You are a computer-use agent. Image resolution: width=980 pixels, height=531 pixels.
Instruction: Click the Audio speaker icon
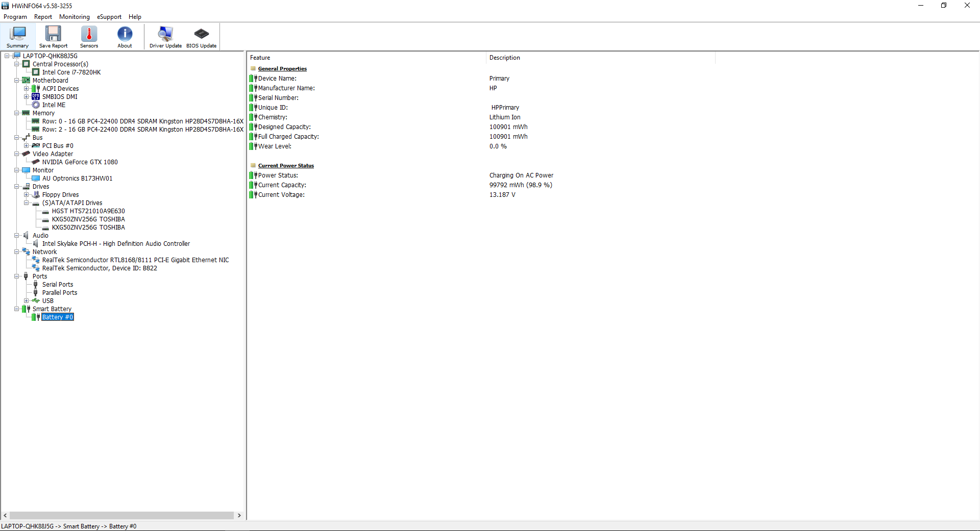coord(26,236)
